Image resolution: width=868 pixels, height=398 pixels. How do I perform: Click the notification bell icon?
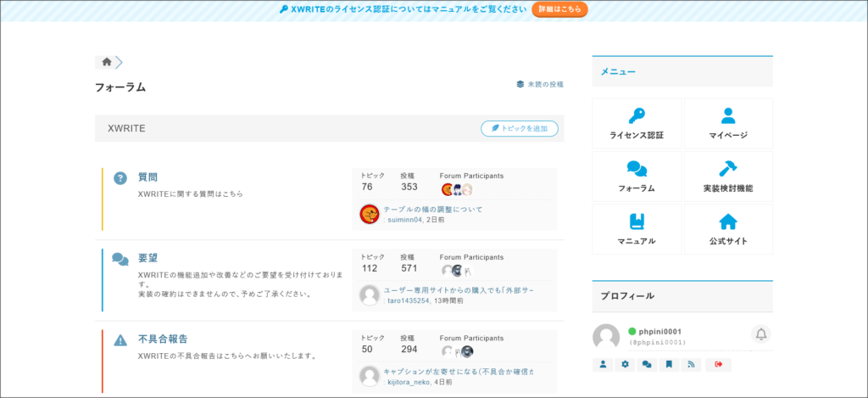coord(761,334)
